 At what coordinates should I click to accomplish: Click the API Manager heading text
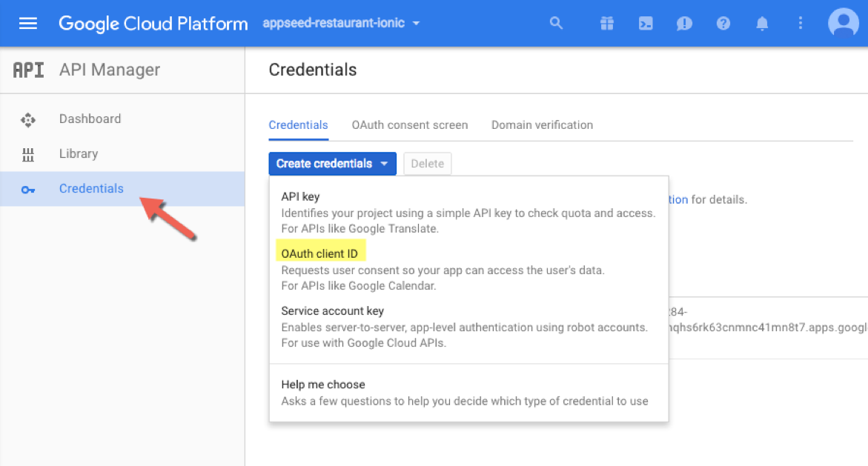110,70
